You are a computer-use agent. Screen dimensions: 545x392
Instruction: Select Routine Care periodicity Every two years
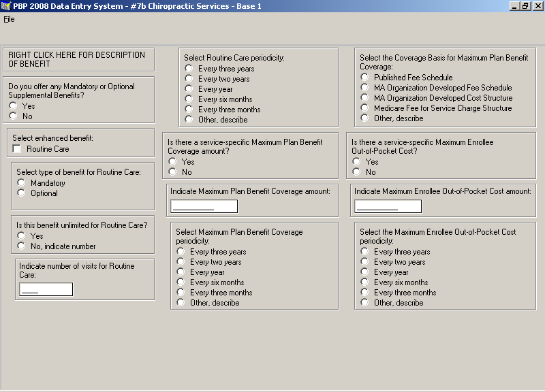[x=189, y=79]
